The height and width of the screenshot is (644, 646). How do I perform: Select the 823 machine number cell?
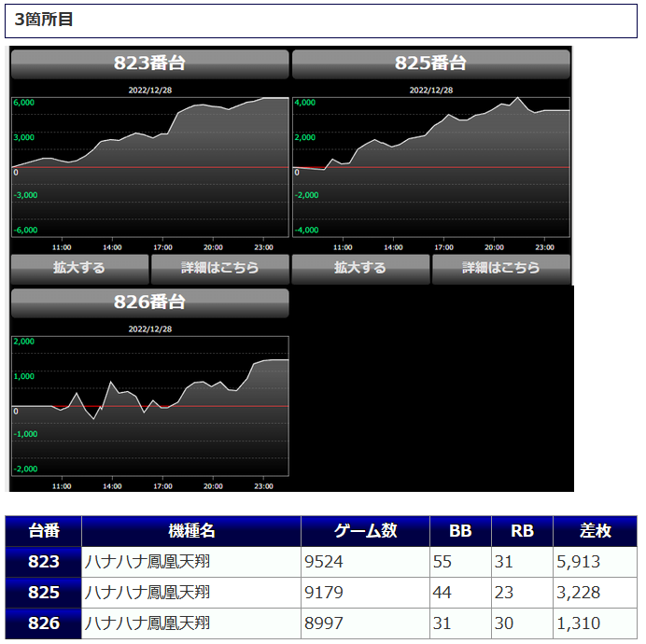pyautogui.click(x=43, y=562)
